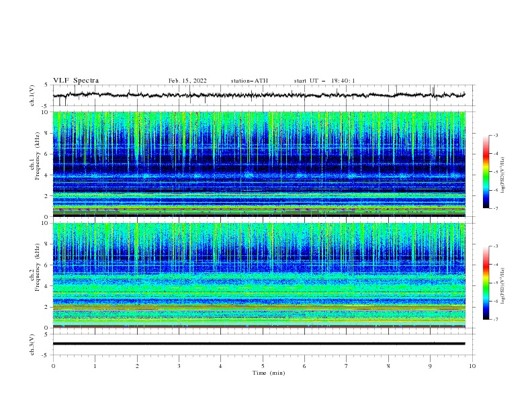Click the "ch.1(V)" waveform axis label
The height and width of the screenshot is (411, 532).
32,95
